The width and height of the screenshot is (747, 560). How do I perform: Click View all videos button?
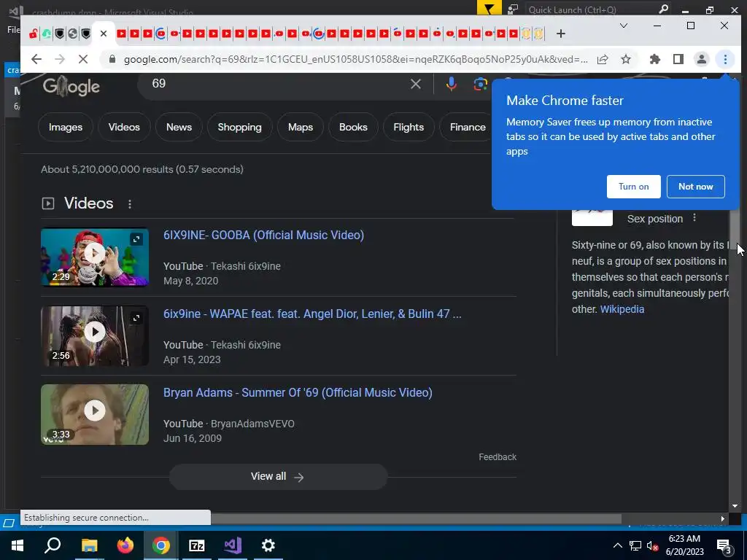click(x=278, y=477)
